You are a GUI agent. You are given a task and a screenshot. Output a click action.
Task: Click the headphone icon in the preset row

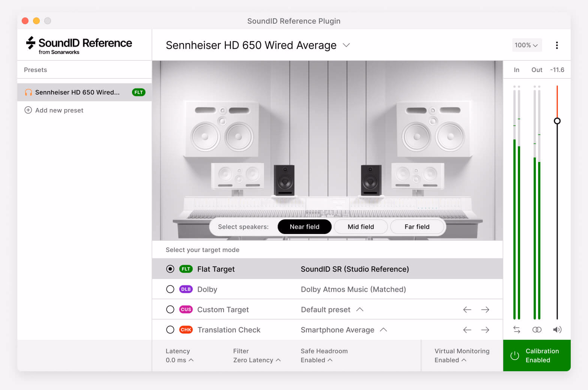pos(28,92)
